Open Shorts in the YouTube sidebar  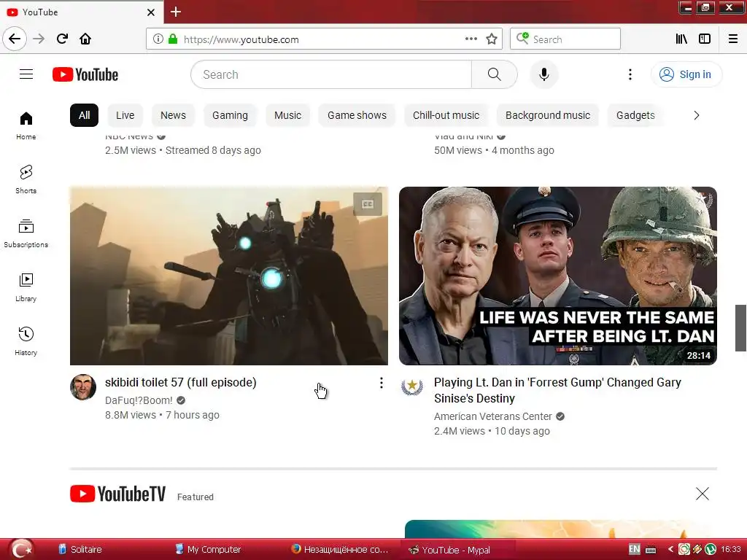pos(26,179)
